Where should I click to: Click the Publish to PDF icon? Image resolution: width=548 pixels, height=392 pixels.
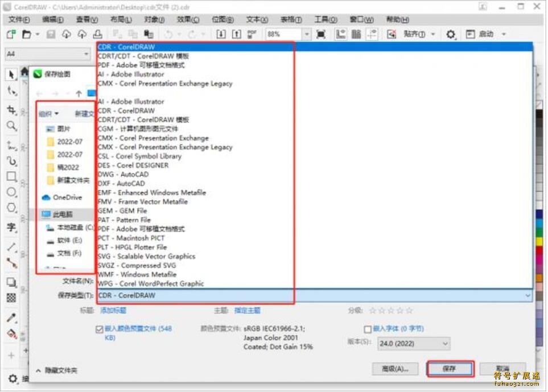pos(252,34)
